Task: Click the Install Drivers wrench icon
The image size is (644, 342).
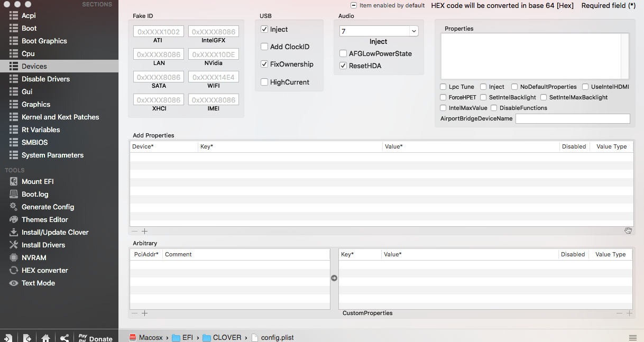Action: (x=14, y=245)
